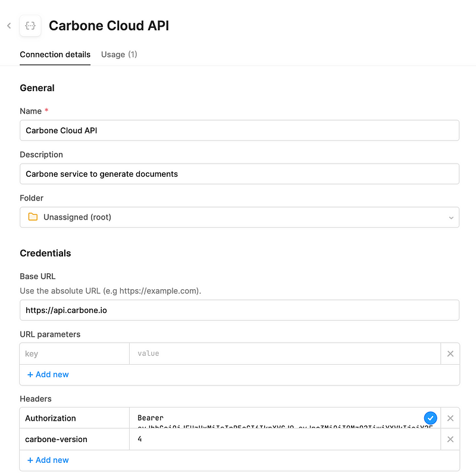Open the Folder dropdown 'Unassigned (root)'
The image size is (476, 476).
239,217
